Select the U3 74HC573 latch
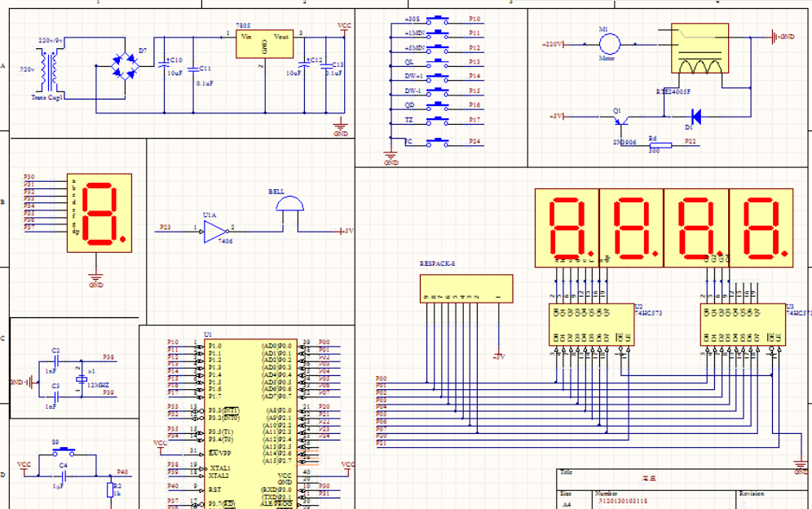812x509 pixels. click(744, 325)
